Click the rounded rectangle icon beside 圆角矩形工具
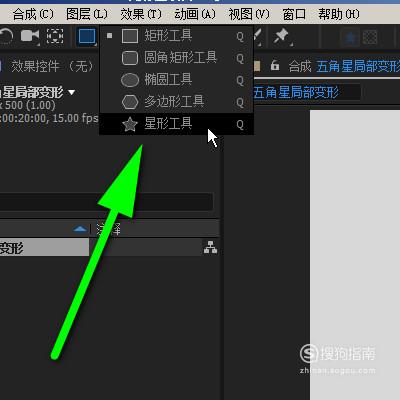The width and height of the screenshot is (400, 400). (130, 58)
